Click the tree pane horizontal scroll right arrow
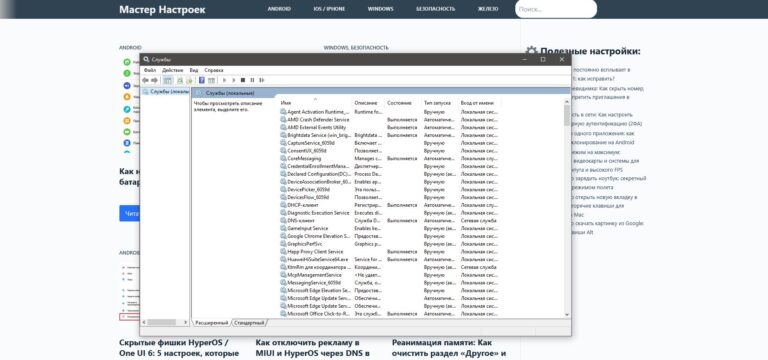 (x=186, y=322)
